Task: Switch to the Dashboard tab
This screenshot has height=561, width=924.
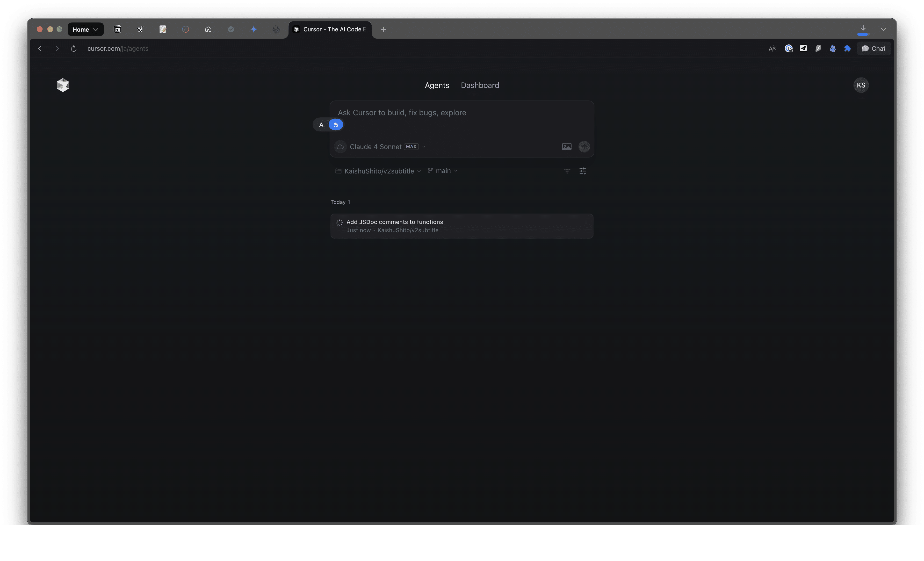Action: pos(480,85)
